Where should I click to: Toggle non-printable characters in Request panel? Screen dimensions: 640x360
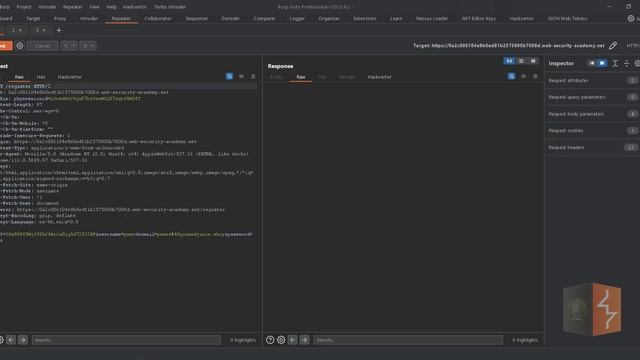(241, 76)
